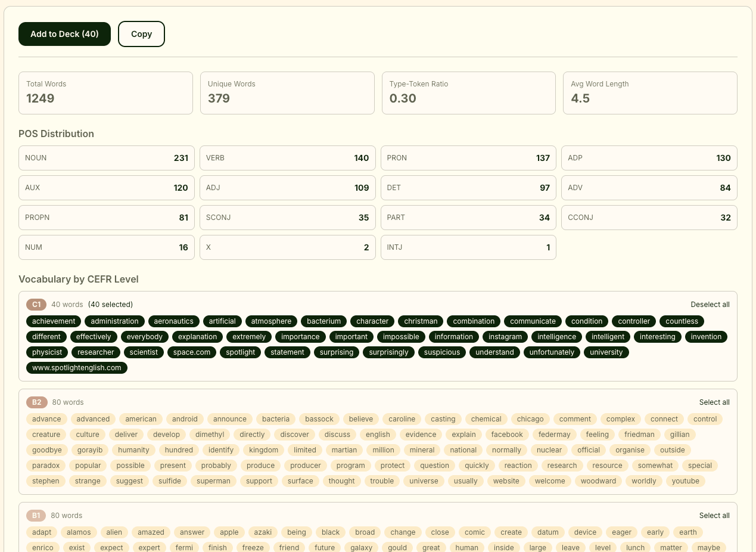
Task: Click the INTJ POS distribution card
Action: [468, 247]
